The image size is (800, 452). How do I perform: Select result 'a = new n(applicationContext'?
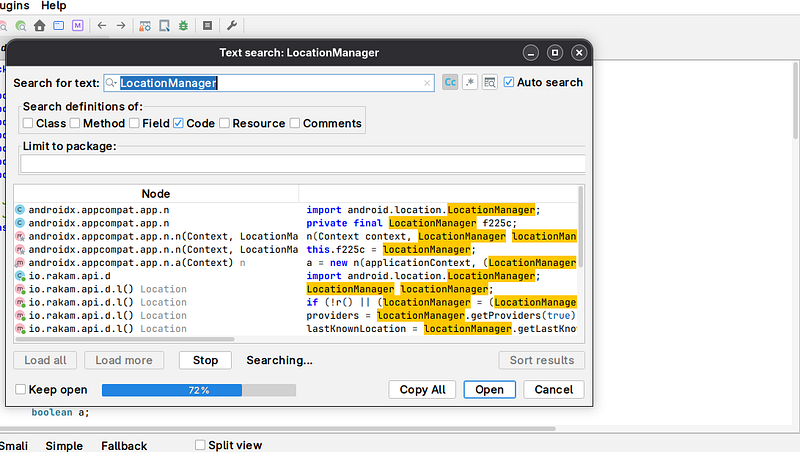click(441, 263)
